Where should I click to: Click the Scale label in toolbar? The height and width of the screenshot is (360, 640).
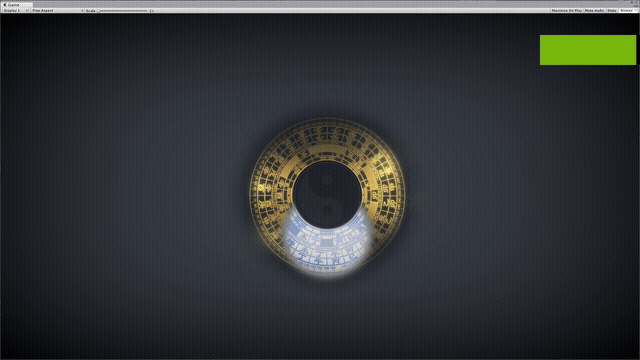point(91,11)
